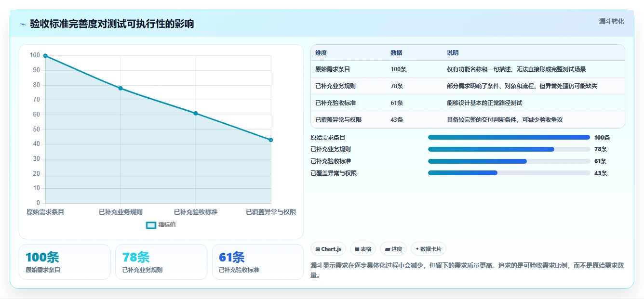Select the 表格 tag chip
Viewport: 644px width, 299px height.
coord(363,249)
